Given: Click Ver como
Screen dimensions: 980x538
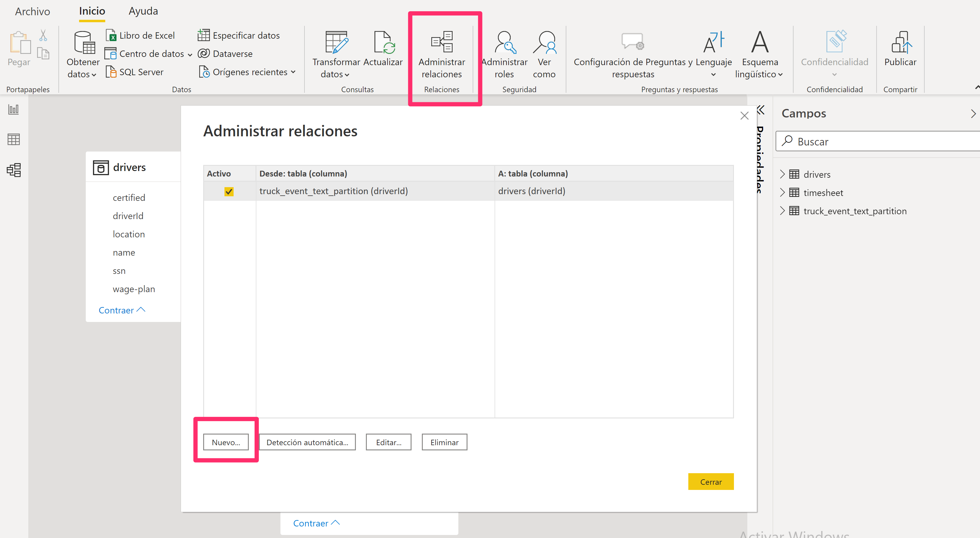Looking at the screenshot, I should [x=544, y=54].
